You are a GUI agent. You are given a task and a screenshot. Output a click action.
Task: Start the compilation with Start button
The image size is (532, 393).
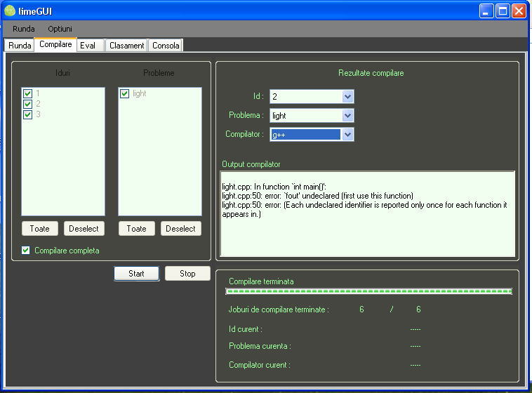click(x=136, y=274)
